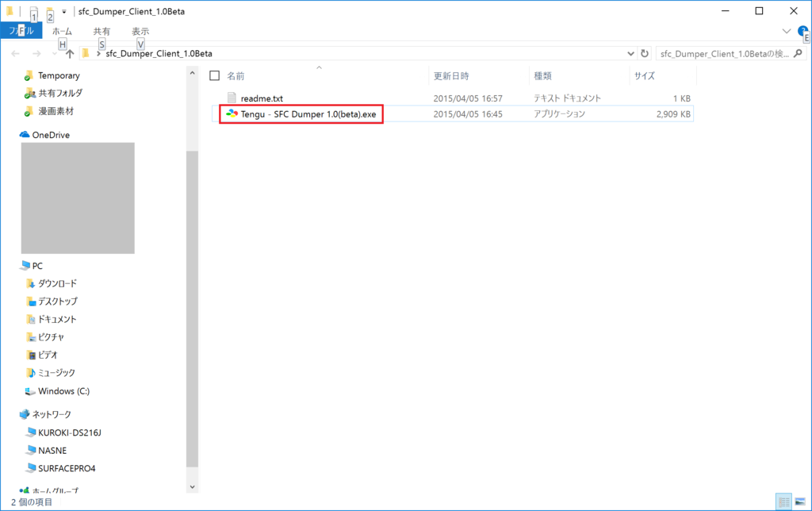The width and height of the screenshot is (812, 511).
Task: Switch to details view in status bar
Action: point(783,501)
